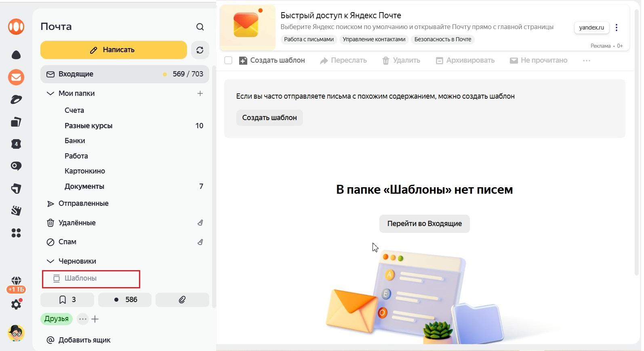Open user profile avatar
This screenshot has width=644, height=351.
[x=16, y=333]
